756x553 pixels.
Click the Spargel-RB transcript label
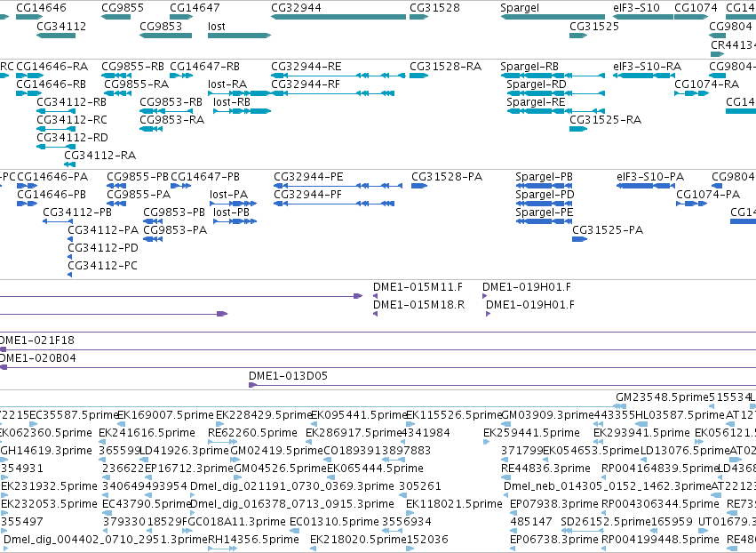pyautogui.click(x=529, y=66)
